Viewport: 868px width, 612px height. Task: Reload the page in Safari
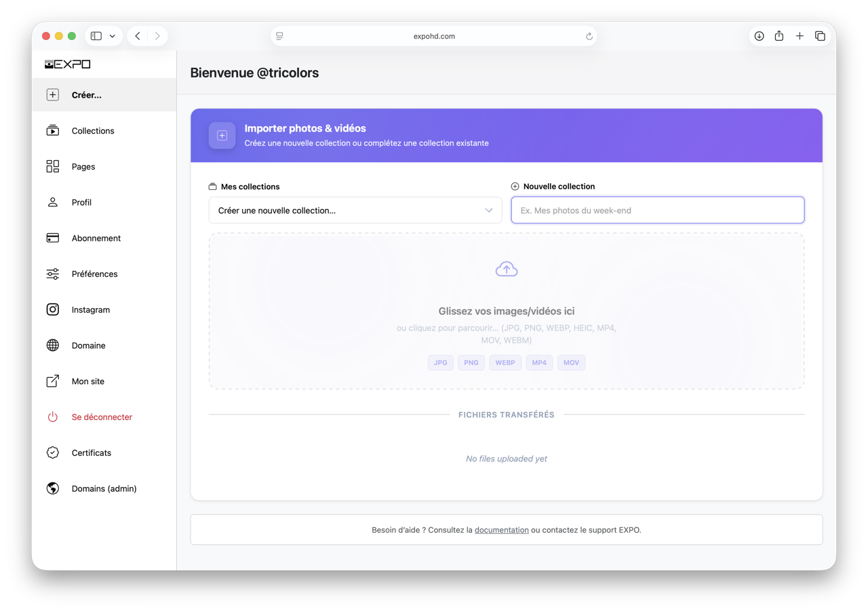(589, 37)
